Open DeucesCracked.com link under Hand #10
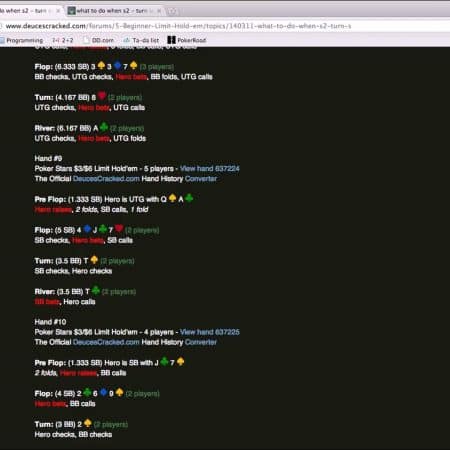Screen dimensions: 450x450 pos(106,342)
